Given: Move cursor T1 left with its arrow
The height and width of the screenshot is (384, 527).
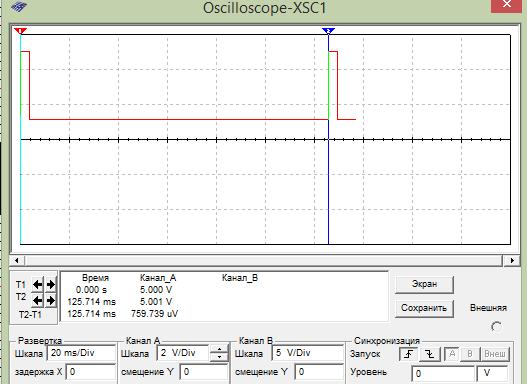Looking at the screenshot, I should coord(37,285).
